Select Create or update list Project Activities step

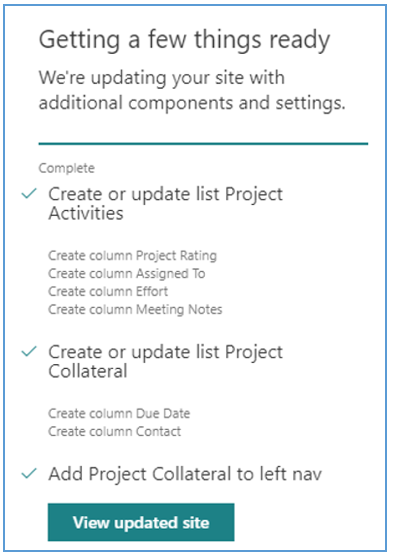(166, 204)
